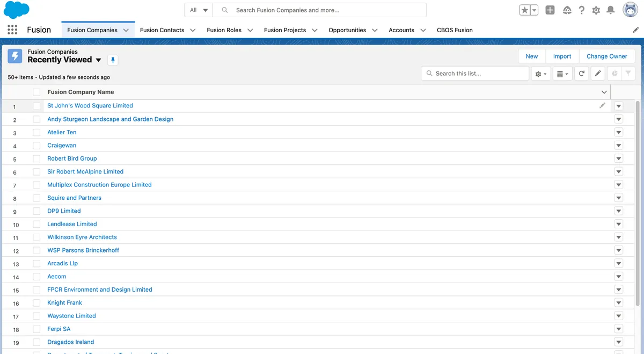Image resolution: width=644 pixels, height=354 pixels.
Task: Switch to Fusion Roles tab
Action: pos(224,30)
